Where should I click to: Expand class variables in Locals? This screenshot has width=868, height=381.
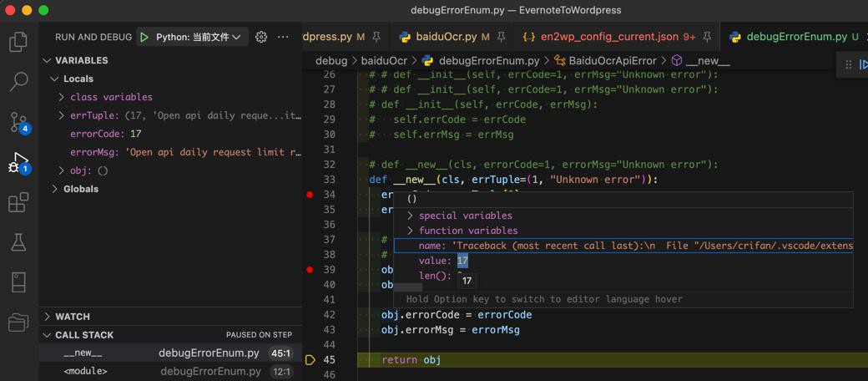(x=62, y=97)
